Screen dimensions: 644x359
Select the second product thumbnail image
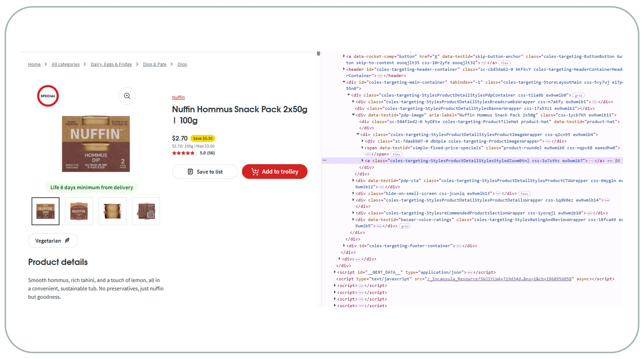click(79, 211)
